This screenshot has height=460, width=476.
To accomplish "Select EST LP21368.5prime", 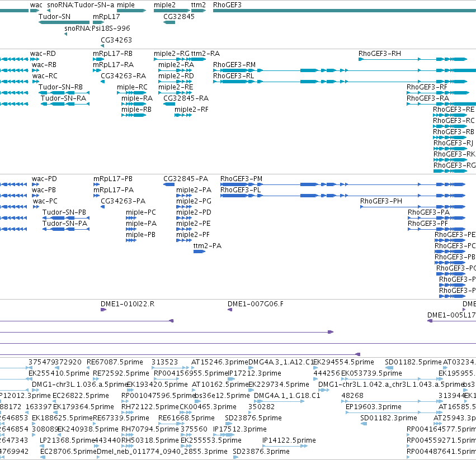I will [x=42, y=446].
